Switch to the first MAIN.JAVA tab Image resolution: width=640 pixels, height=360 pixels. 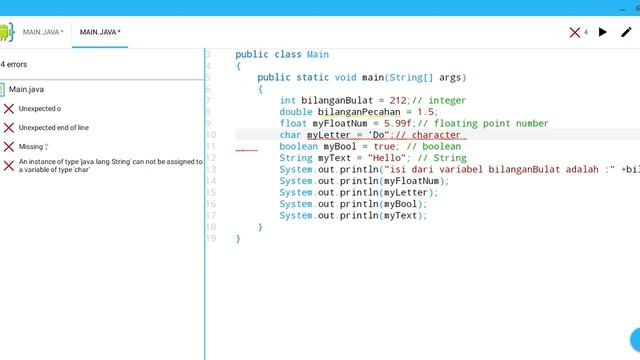point(43,32)
